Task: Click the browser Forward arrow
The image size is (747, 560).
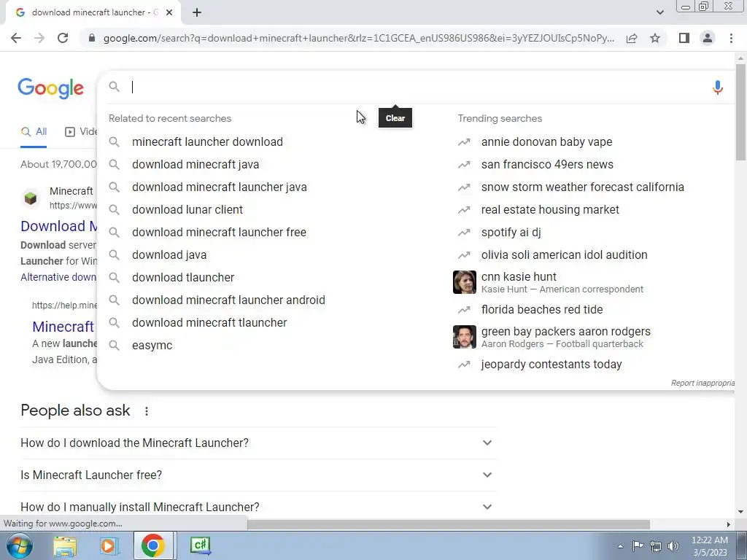Action: 39,38
